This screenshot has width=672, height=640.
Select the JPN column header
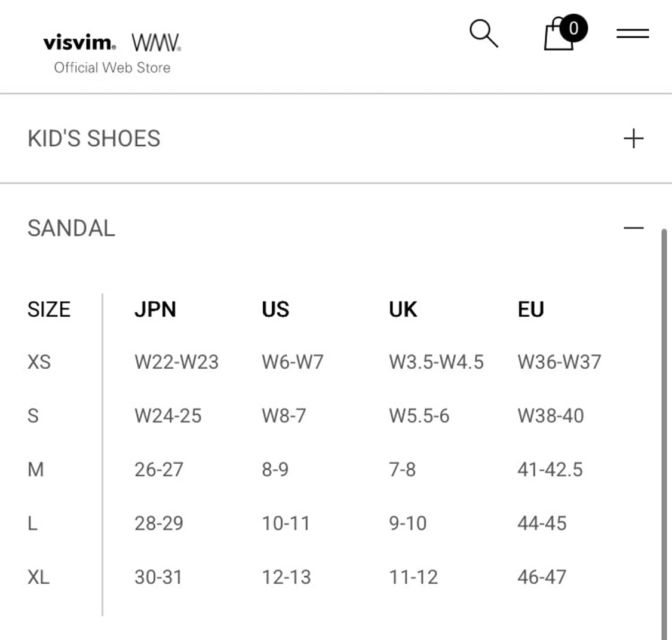click(155, 309)
